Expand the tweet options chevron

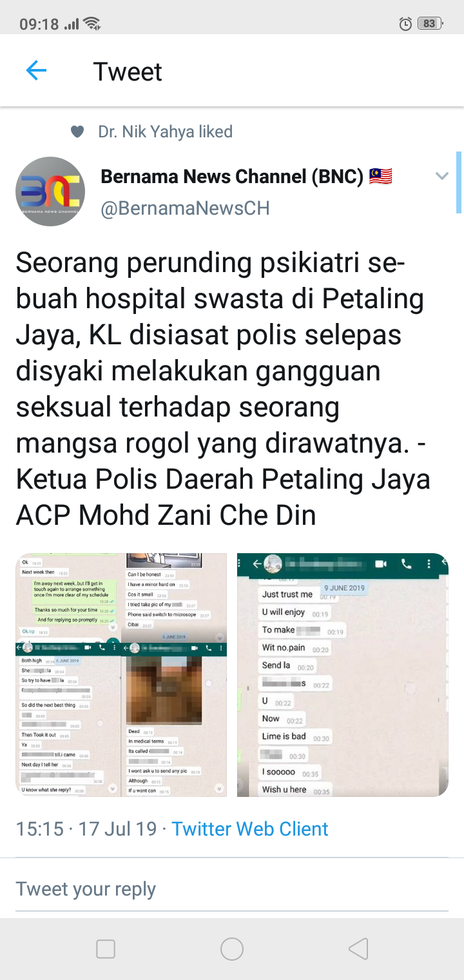(441, 176)
